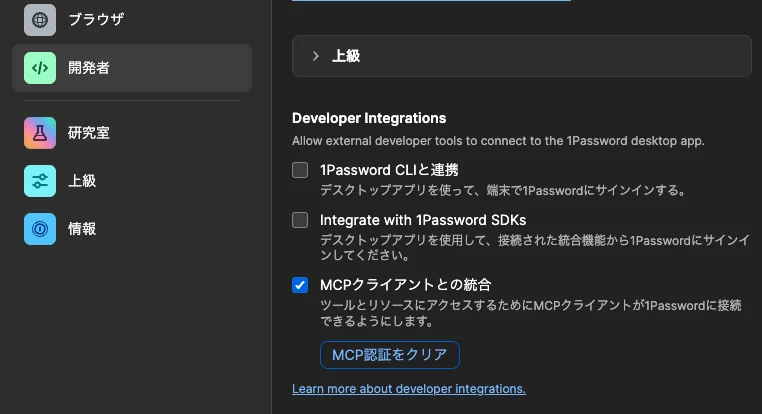Viewport: 762px width, 414px height.
Task: Click the 情報 1Password logo icon
Action: (40, 229)
